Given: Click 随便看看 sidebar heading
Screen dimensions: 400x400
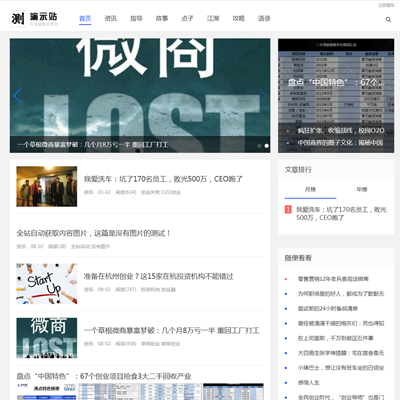Looking at the screenshot, I should coord(298,258).
